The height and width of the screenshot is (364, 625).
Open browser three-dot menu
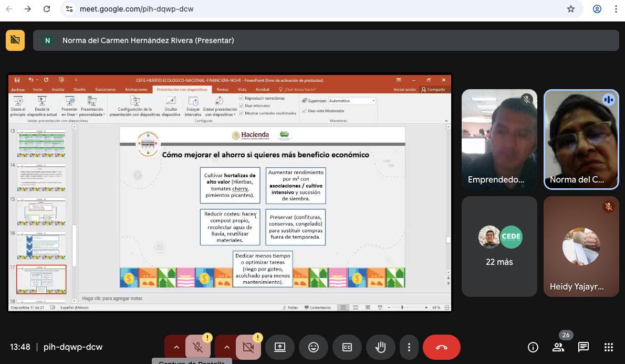point(616,9)
